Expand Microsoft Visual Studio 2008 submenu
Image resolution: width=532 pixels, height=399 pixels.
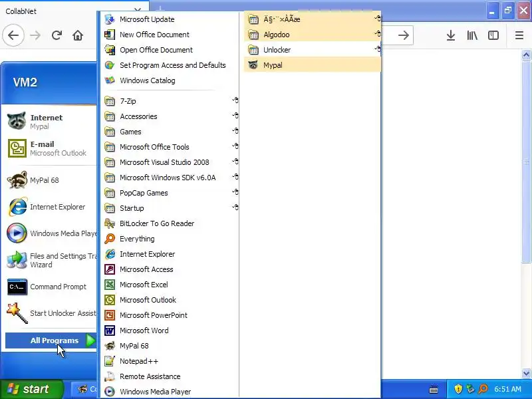(170, 162)
